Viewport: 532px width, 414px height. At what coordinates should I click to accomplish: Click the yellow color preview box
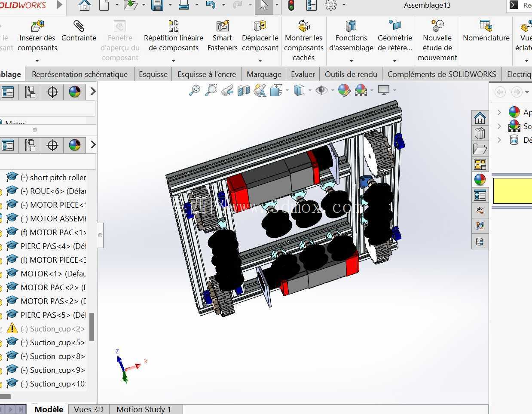point(512,191)
